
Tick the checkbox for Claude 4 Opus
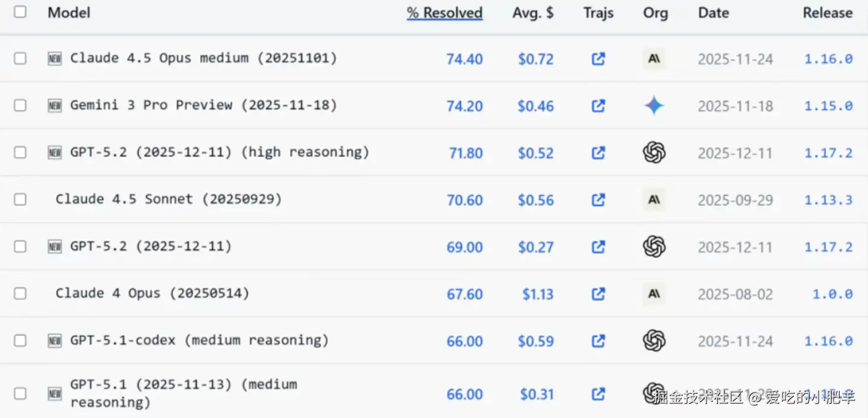click(x=20, y=294)
